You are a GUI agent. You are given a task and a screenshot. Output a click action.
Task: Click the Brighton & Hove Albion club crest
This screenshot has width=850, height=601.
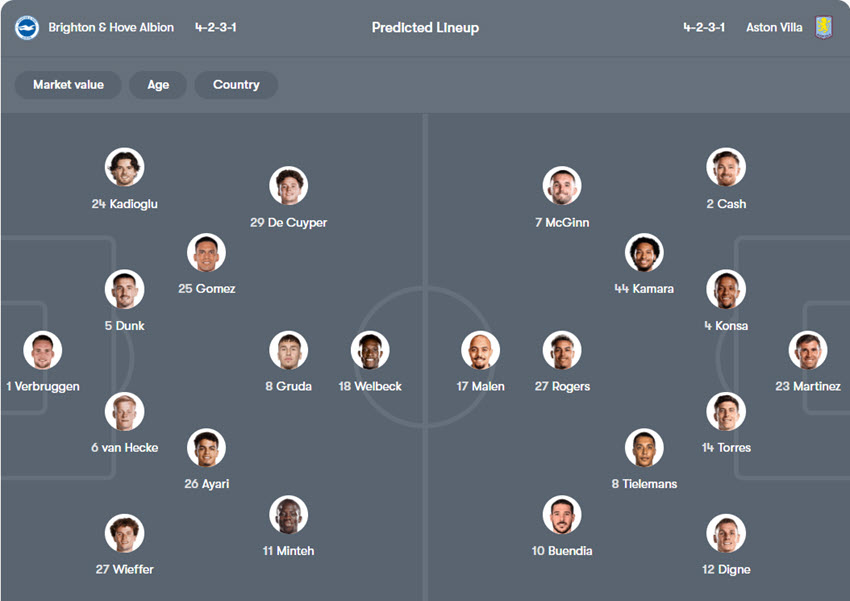pos(26,28)
